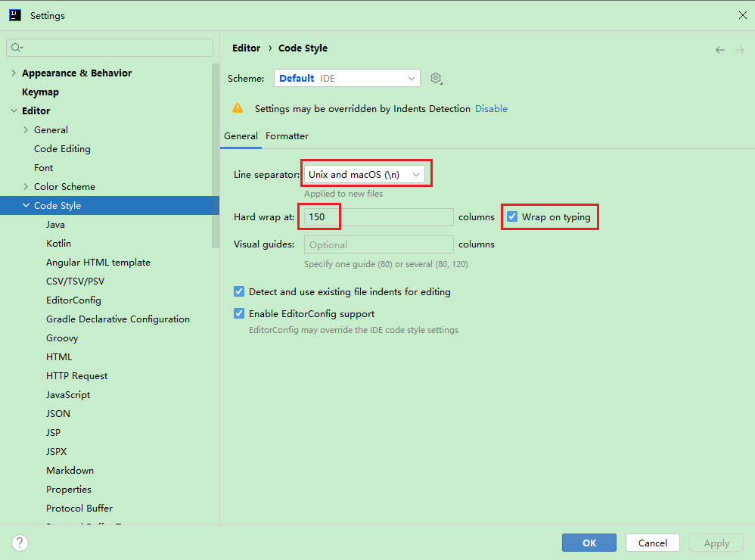Uncheck Detect and use existing file indents

(x=239, y=291)
